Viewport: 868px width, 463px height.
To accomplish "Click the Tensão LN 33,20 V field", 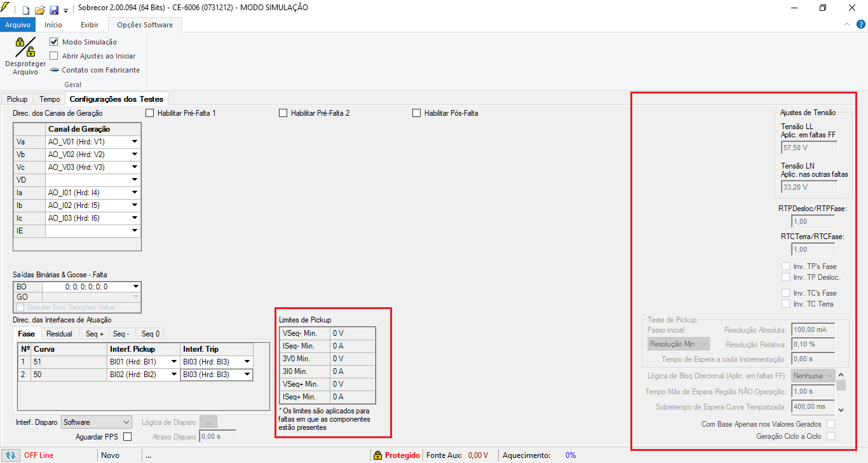I will [809, 187].
